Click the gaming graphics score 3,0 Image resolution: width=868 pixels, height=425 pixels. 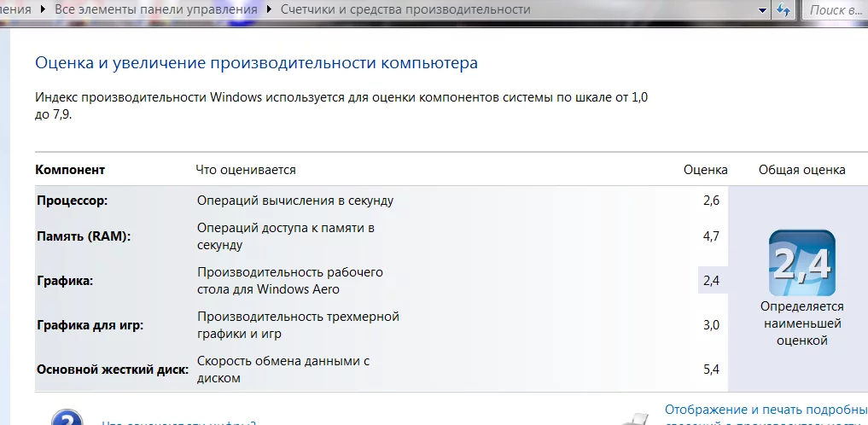(711, 325)
